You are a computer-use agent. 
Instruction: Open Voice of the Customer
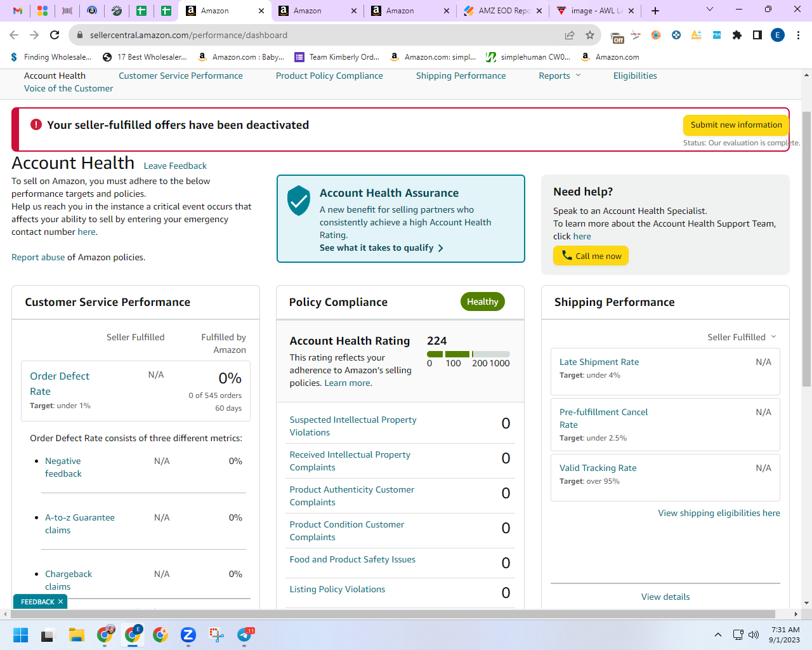pos(69,88)
